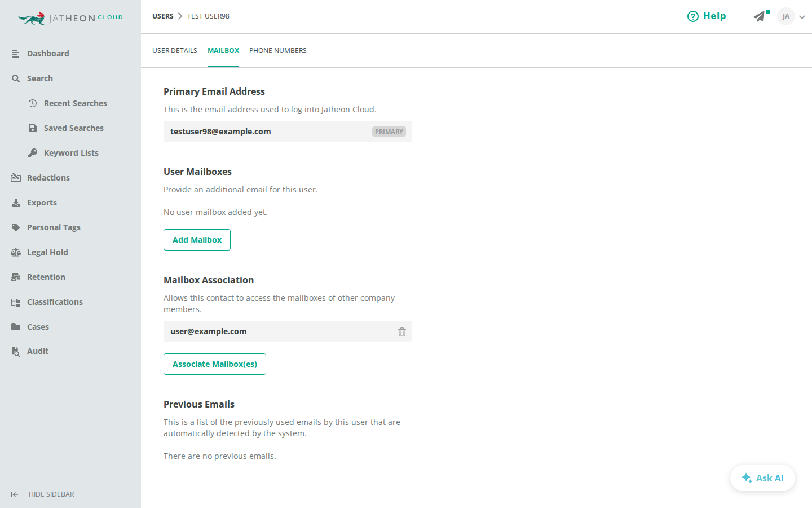Expand the account menu chevron
The width and height of the screenshot is (812, 508).
point(802,17)
